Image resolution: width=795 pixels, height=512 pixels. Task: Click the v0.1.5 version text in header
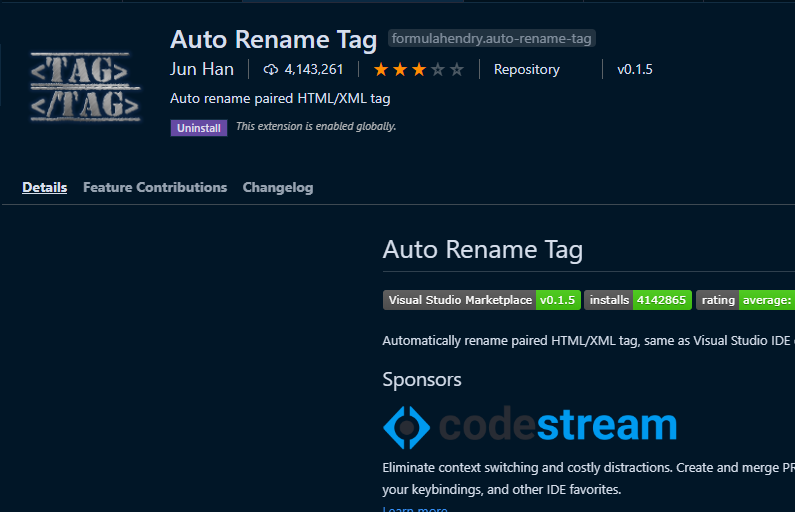[x=635, y=69]
